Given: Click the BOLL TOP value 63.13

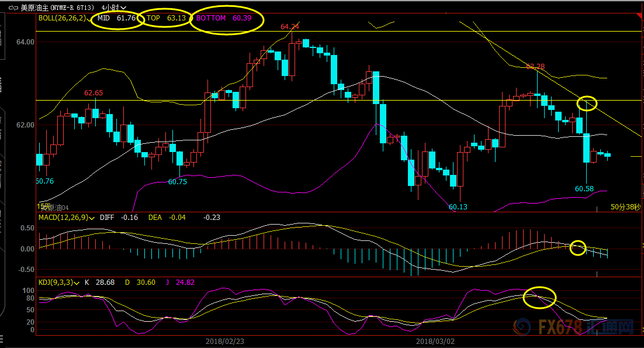Looking at the screenshot, I should [176, 18].
